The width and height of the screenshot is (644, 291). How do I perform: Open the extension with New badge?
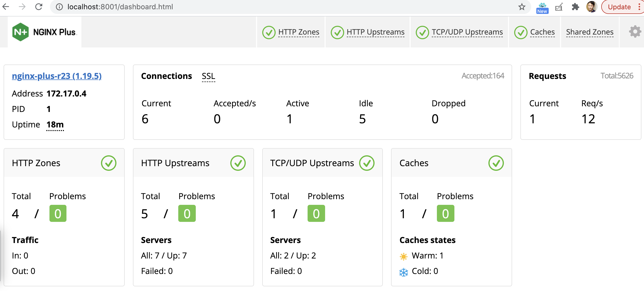542,8
